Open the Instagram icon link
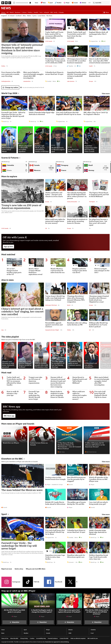Image resolution: width=111 pixels, height=644 pixels. click(7, 582)
